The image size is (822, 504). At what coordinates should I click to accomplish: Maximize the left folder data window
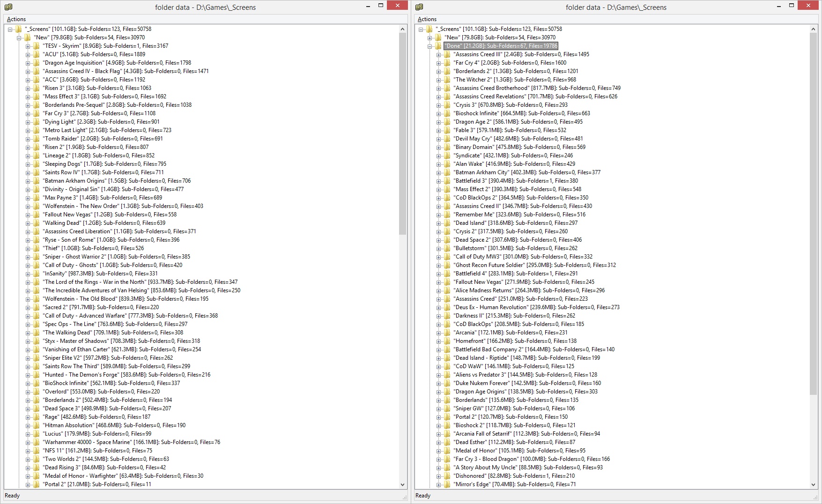coord(380,6)
